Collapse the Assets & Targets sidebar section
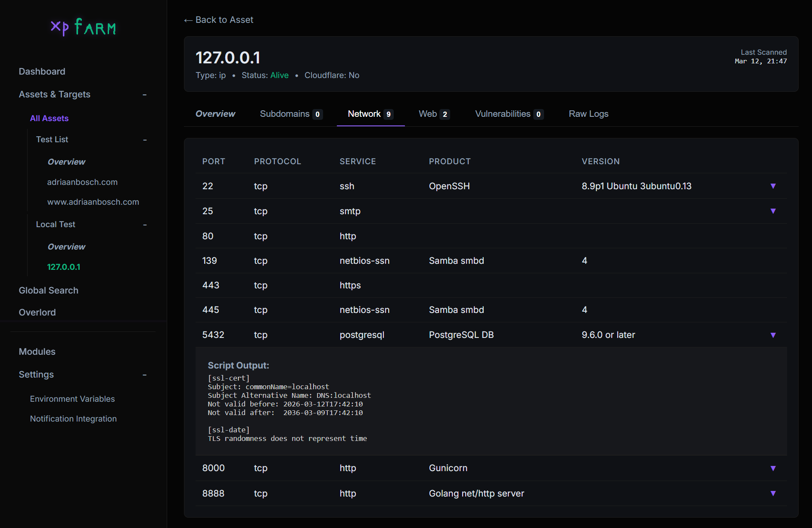This screenshot has height=528, width=812. pos(145,95)
